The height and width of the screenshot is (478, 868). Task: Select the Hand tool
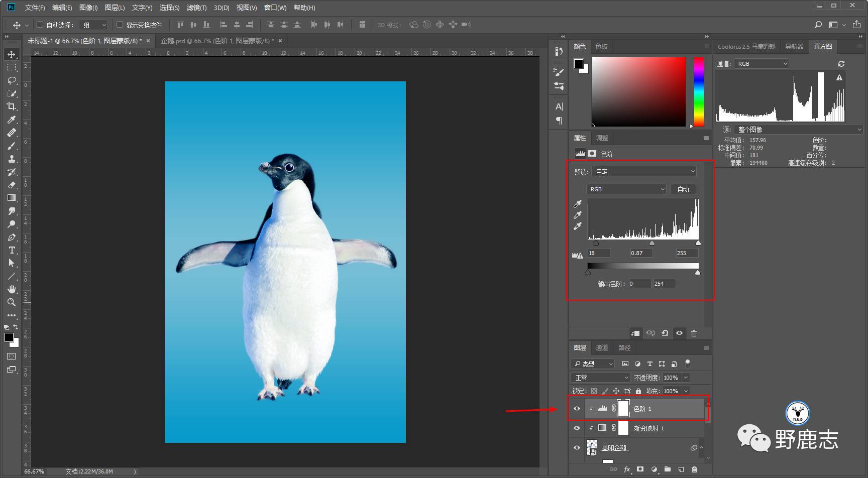(x=11, y=289)
